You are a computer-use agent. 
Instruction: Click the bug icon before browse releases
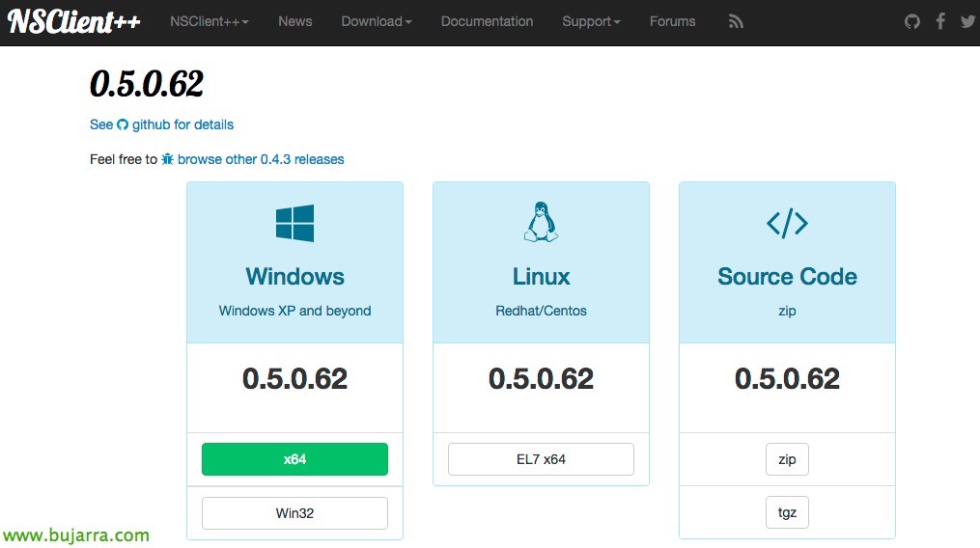[167, 159]
